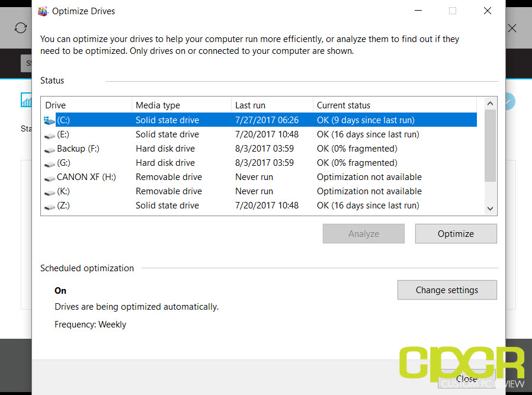532x395 pixels.
Task: Select the C: drive Windows icon
Action: tap(49, 120)
